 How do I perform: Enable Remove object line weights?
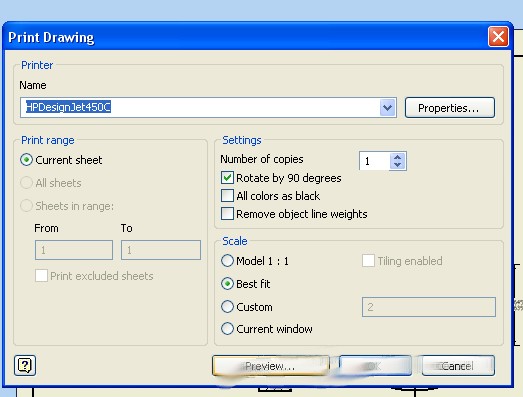click(x=227, y=214)
